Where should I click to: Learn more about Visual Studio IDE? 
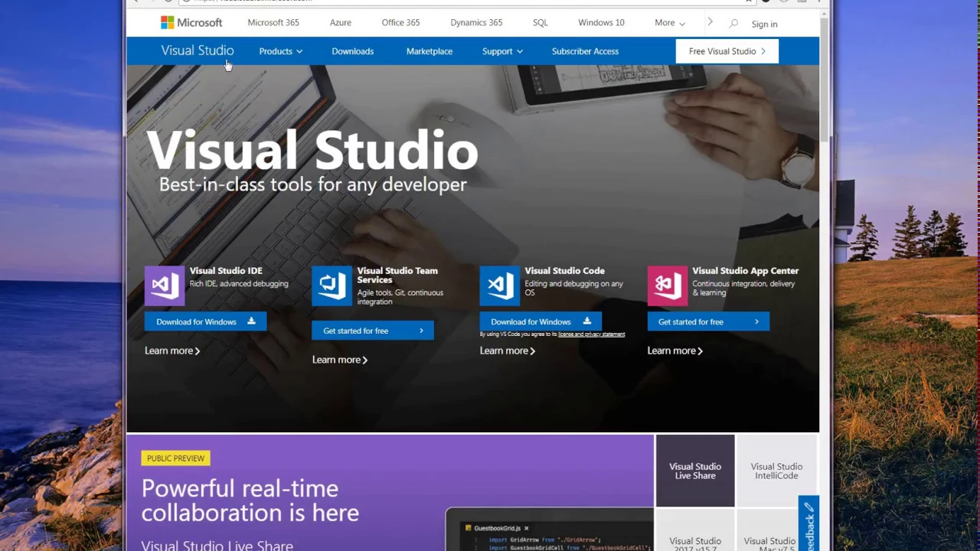pyautogui.click(x=172, y=350)
